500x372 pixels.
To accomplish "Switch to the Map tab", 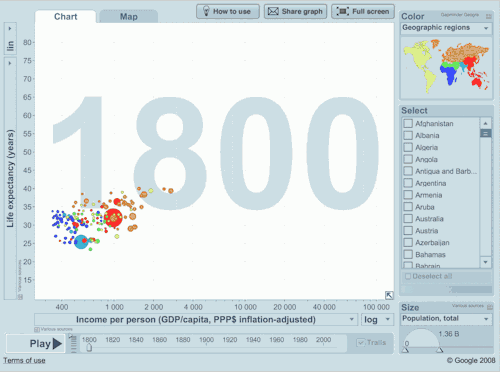I will point(129,17).
